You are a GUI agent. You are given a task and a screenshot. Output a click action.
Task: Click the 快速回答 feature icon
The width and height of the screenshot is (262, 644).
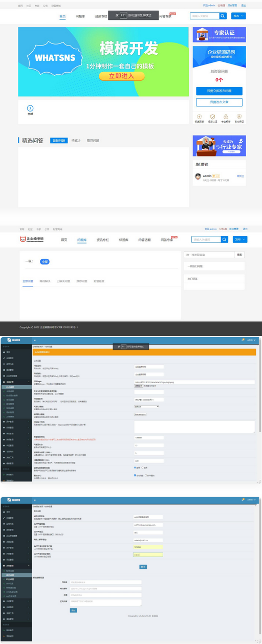pyautogui.click(x=199, y=117)
